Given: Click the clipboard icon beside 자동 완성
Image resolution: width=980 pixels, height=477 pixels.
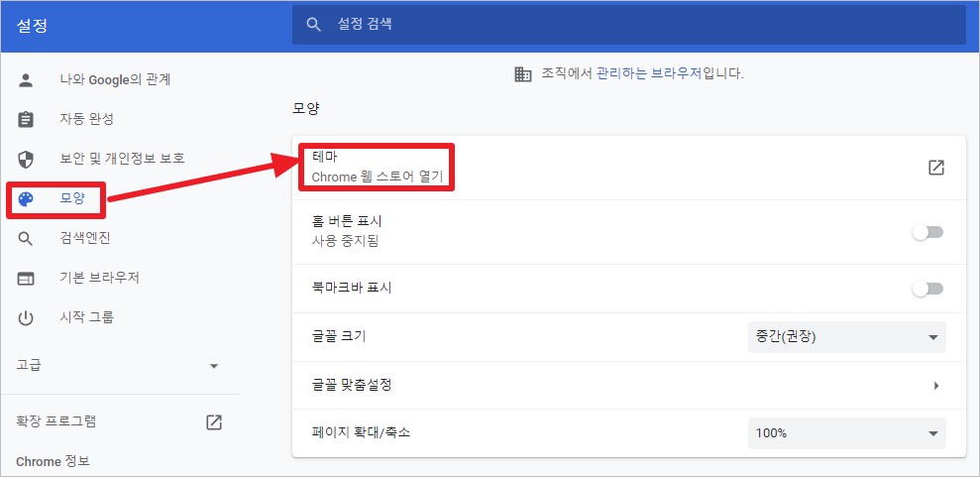Looking at the screenshot, I should tap(26, 119).
